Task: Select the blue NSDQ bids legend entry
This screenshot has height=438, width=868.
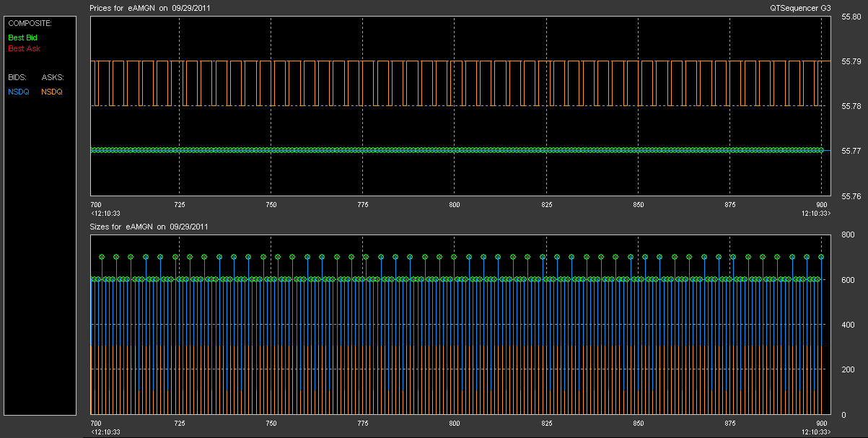Action: [19, 92]
